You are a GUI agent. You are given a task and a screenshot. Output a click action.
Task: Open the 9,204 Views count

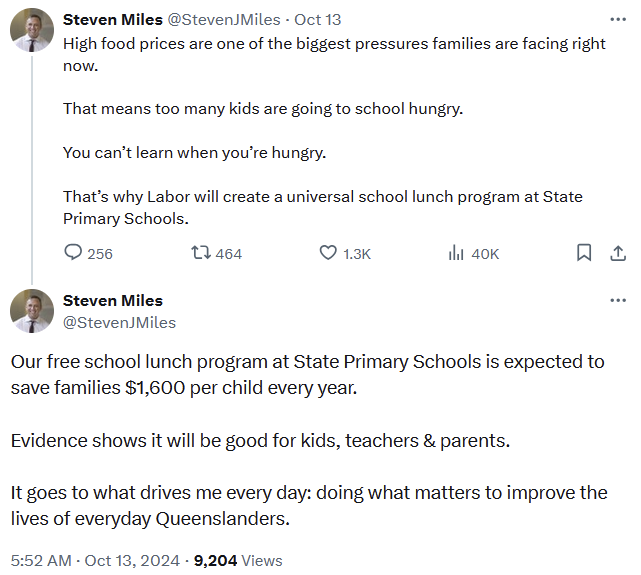238,560
